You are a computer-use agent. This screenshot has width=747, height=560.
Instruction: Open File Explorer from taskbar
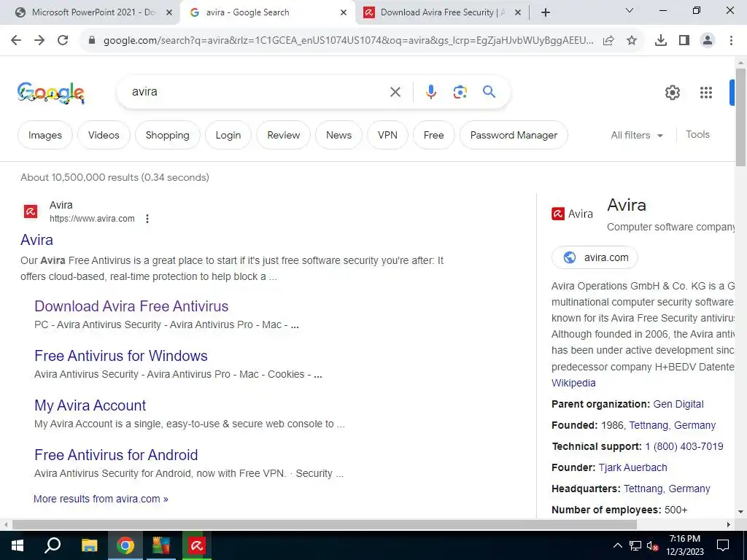(89, 545)
